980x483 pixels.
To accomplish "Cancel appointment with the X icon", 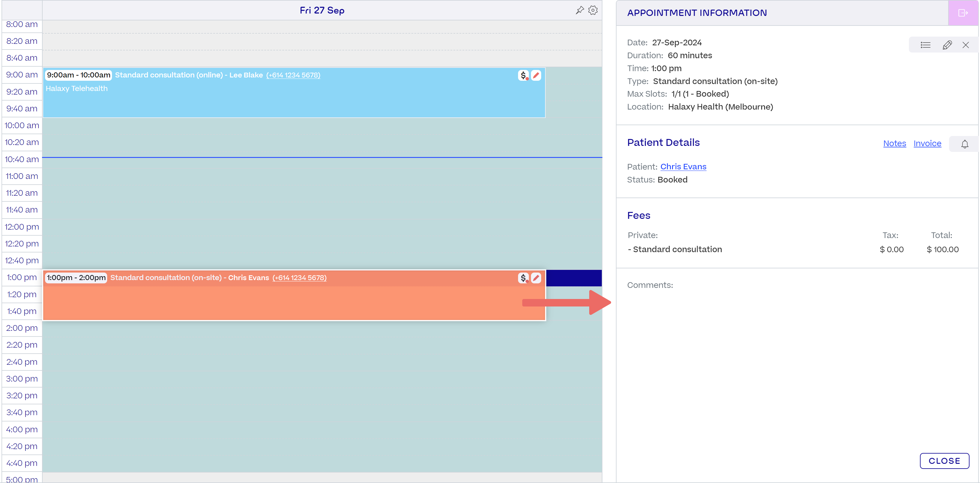I will click(x=966, y=45).
